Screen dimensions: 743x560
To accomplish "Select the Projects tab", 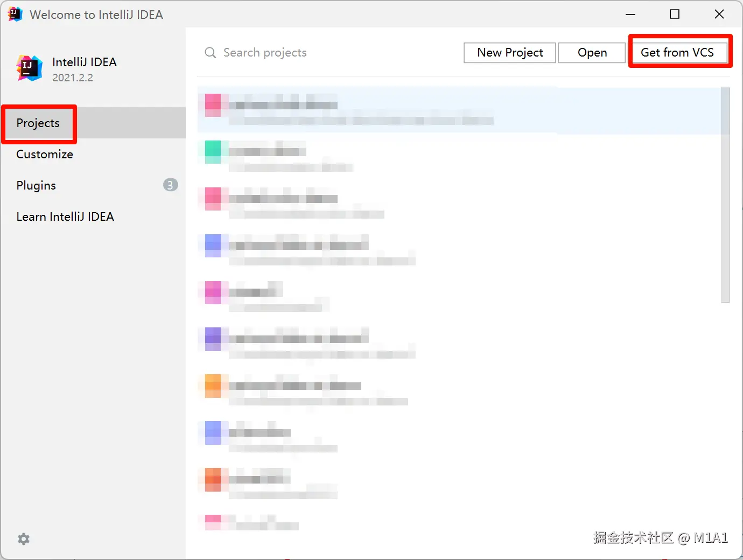I will [93, 123].
